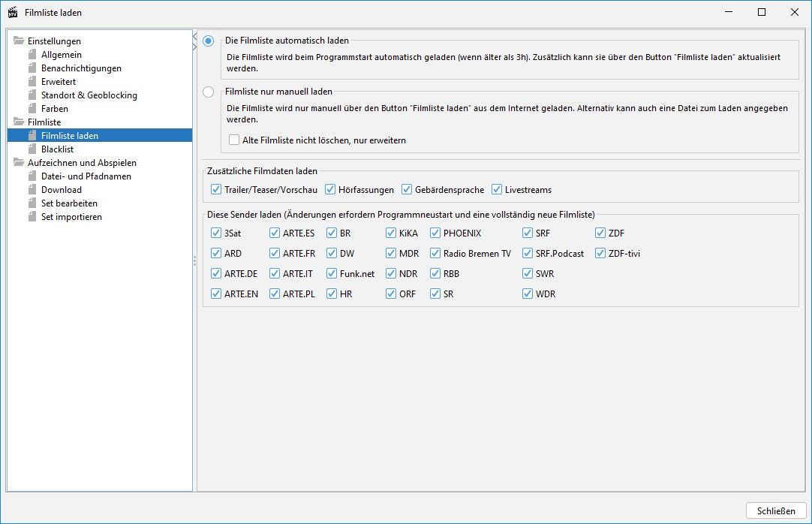Click the document icon beside Blacklist
The width and height of the screenshot is (812, 524).
(32, 149)
